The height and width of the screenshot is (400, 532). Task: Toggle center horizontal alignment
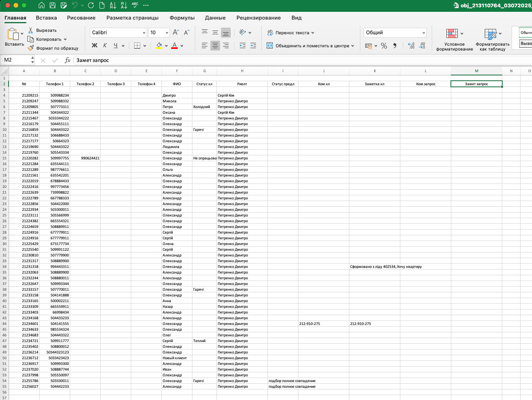pyautogui.click(x=215, y=46)
